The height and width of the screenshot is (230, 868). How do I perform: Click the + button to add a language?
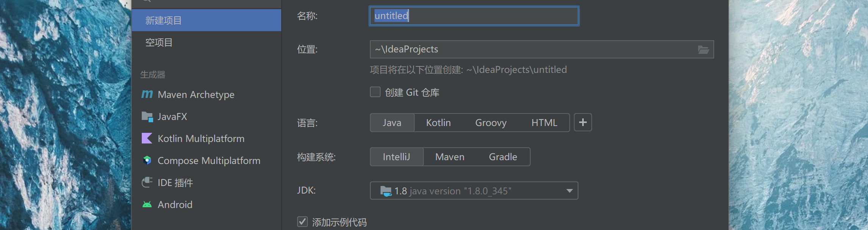(583, 122)
